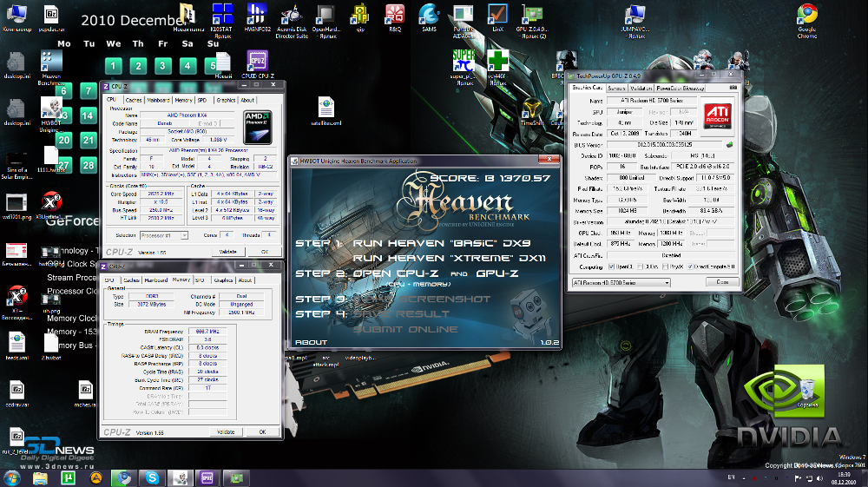
Task: Switch to Caches tab in upper CPU-Z
Action: click(x=134, y=100)
